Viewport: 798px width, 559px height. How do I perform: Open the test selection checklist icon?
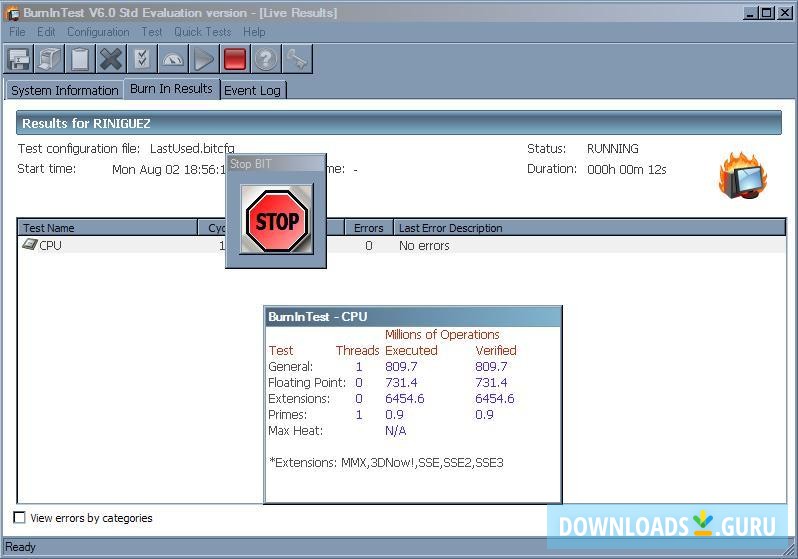click(142, 59)
